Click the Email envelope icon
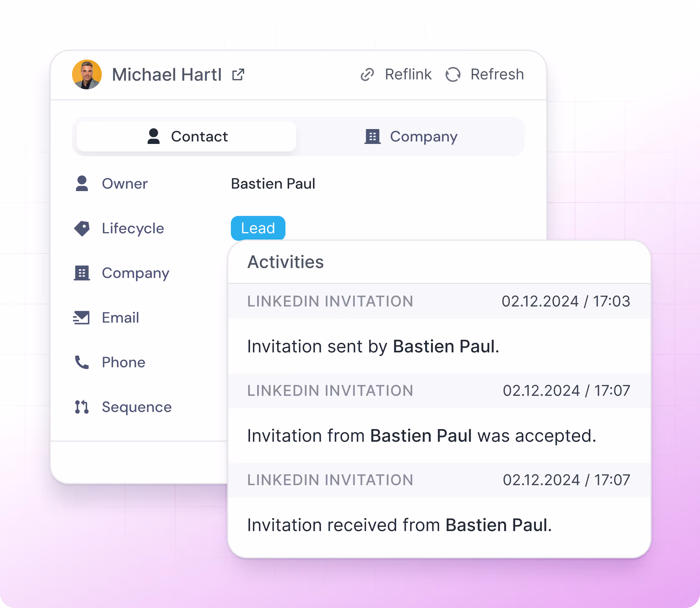 [81, 318]
